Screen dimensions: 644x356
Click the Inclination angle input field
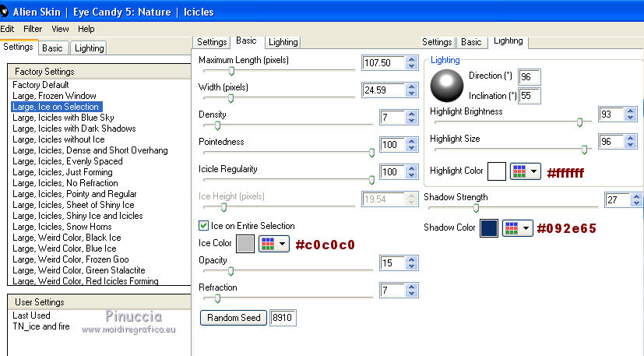pyautogui.click(x=529, y=96)
